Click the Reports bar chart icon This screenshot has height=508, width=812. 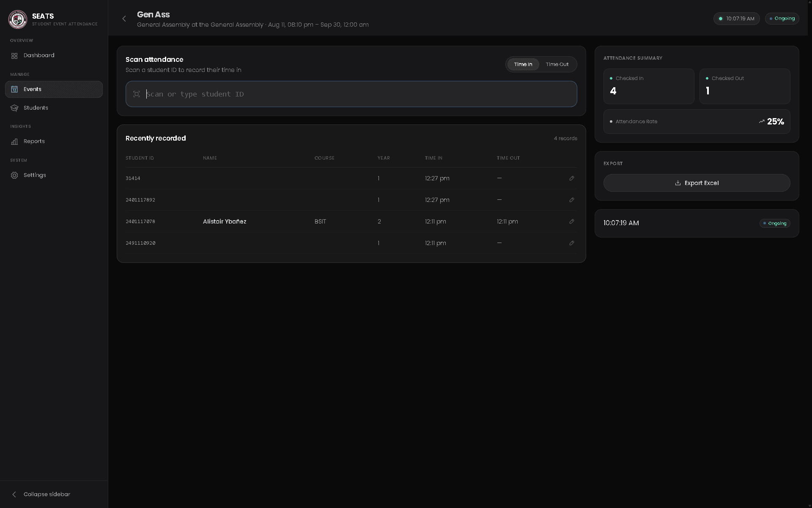[x=14, y=141]
